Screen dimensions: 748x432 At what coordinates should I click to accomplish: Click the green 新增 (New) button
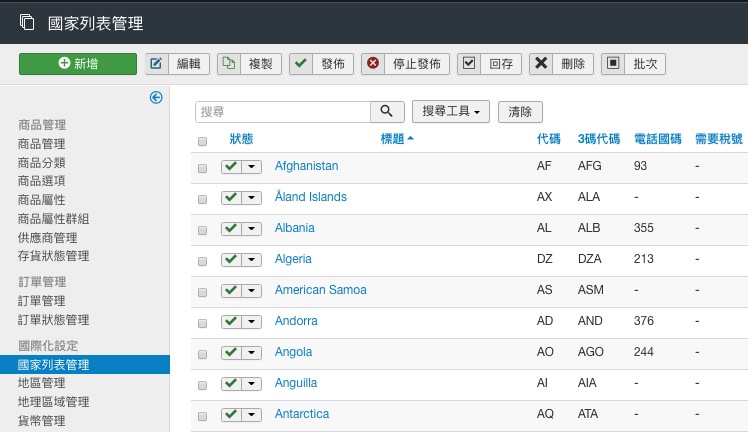click(x=78, y=63)
